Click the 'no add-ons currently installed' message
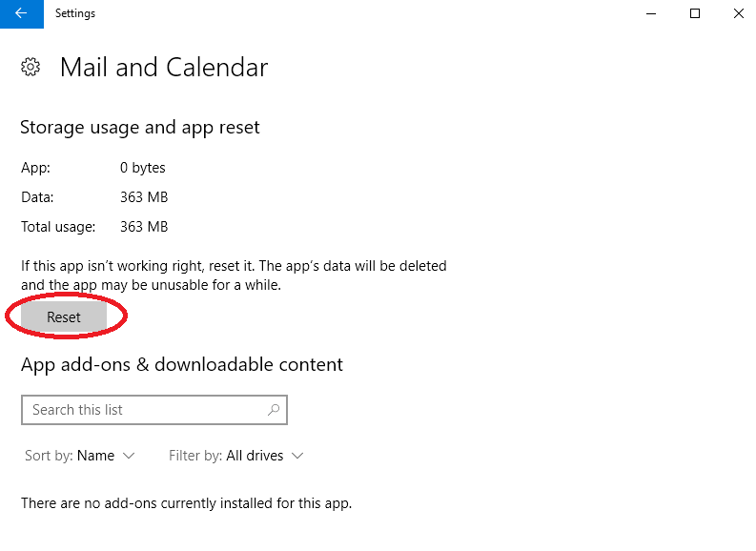The width and height of the screenshot is (756, 551). click(x=186, y=502)
